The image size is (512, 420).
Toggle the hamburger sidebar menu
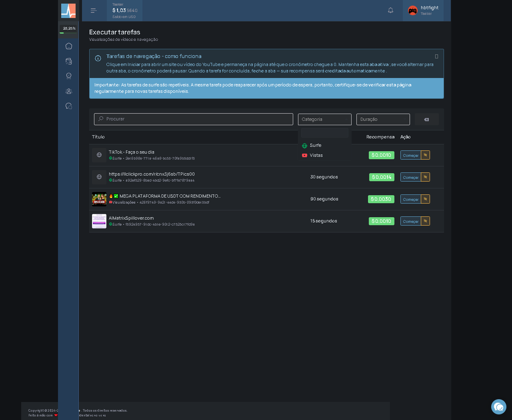point(94,11)
